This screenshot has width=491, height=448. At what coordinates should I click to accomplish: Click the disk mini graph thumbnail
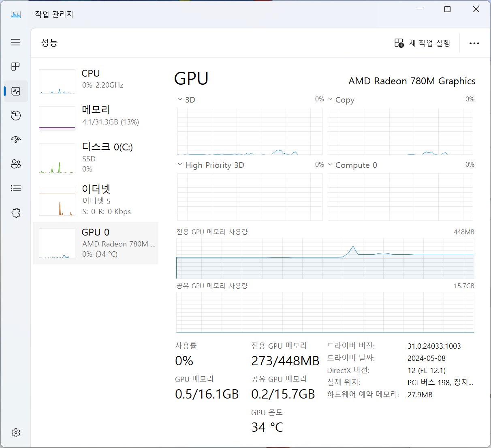57,158
